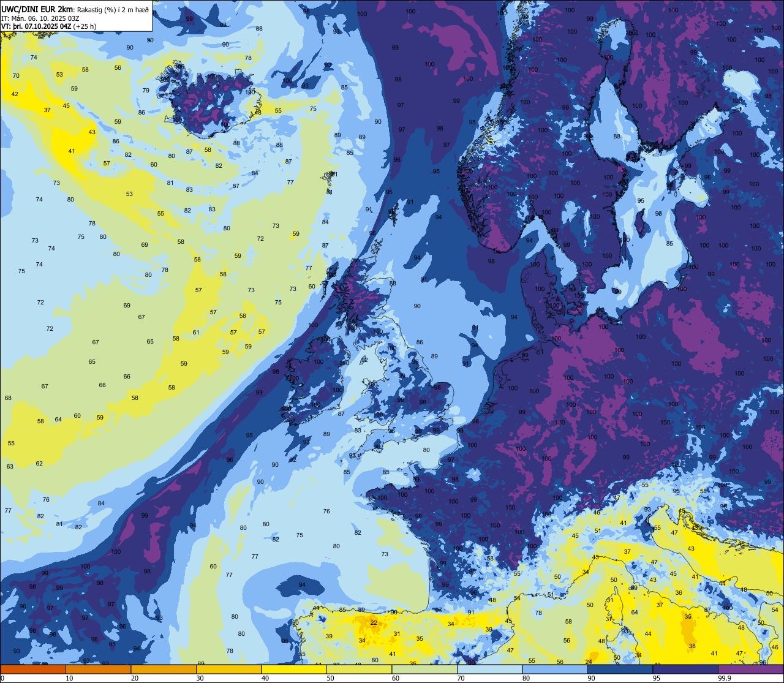Click the 50–60% legend color segment
Screen dimensions: 784x683
(359, 669)
